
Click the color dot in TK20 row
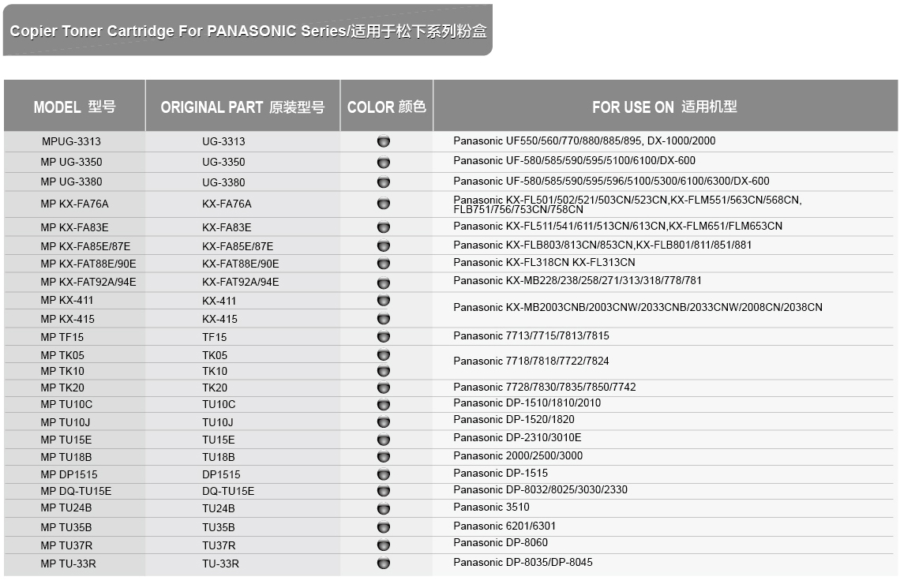point(384,388)
